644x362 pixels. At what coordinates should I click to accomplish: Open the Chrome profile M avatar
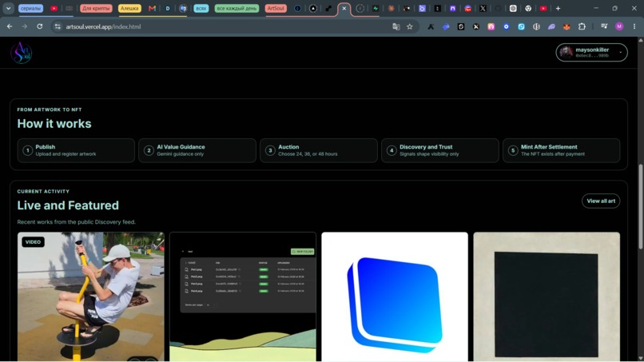[x=619, y=26]
